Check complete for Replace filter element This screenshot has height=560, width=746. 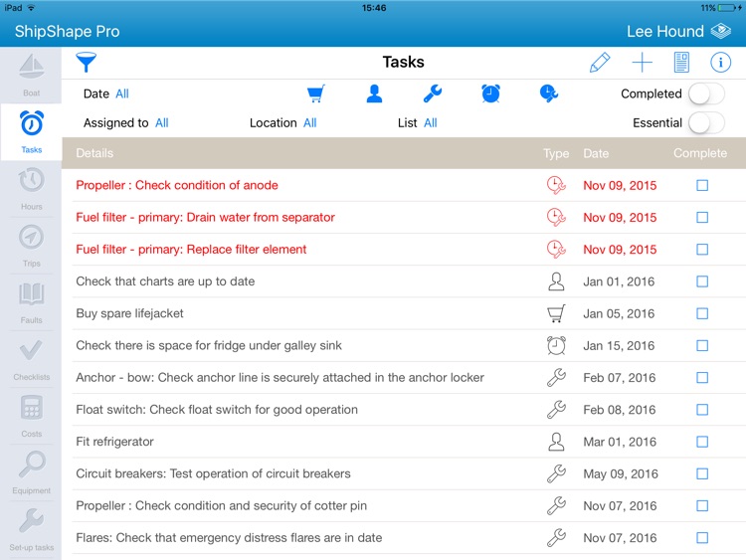702,250
